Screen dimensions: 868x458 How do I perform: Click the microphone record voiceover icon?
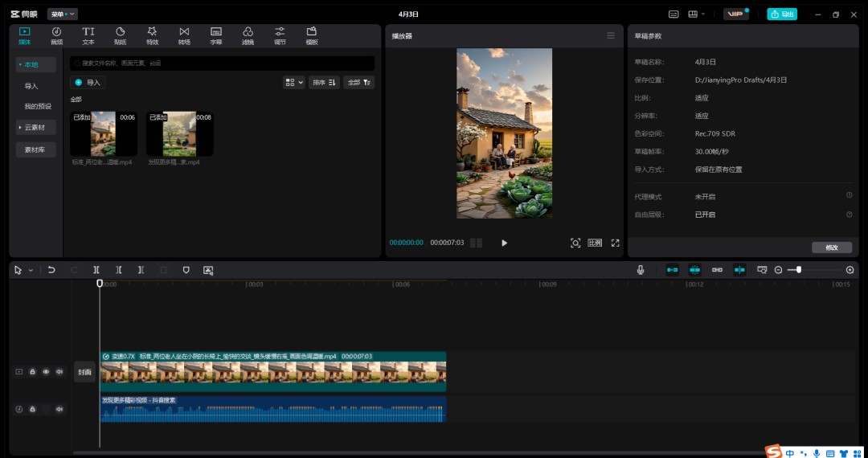coord(641,270)
